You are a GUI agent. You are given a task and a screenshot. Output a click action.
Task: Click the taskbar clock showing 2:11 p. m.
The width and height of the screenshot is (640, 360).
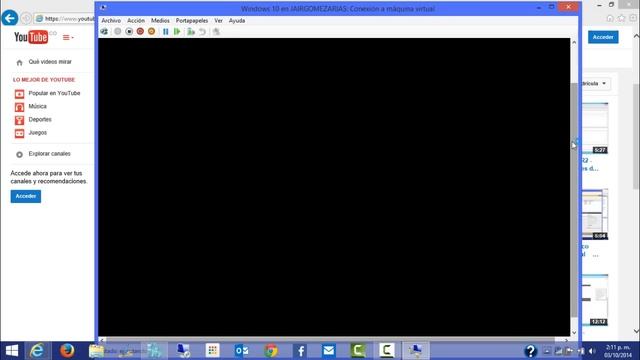(x=618, y=351)
